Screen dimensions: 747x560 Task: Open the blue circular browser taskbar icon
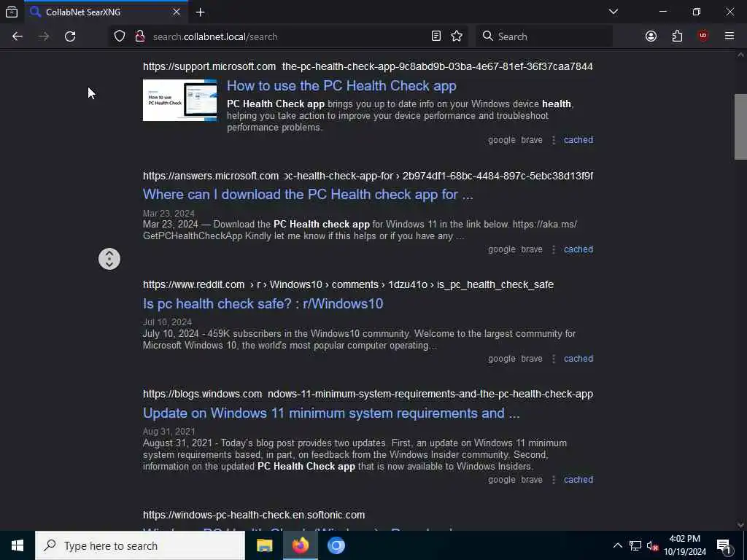[x=336, y=545]
